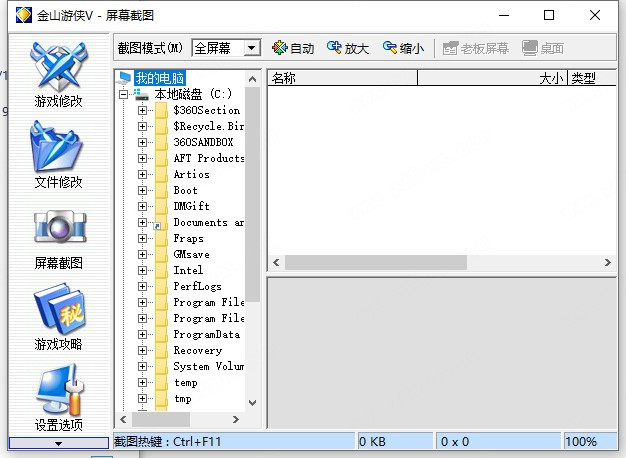Click the sidebar scroll-down arrow bar

(59, 443)
